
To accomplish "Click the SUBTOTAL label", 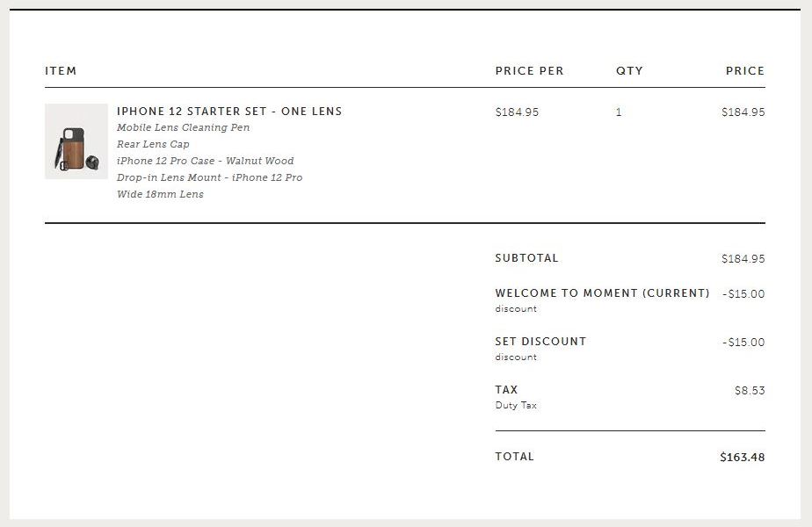I will [x=526, y=258].
